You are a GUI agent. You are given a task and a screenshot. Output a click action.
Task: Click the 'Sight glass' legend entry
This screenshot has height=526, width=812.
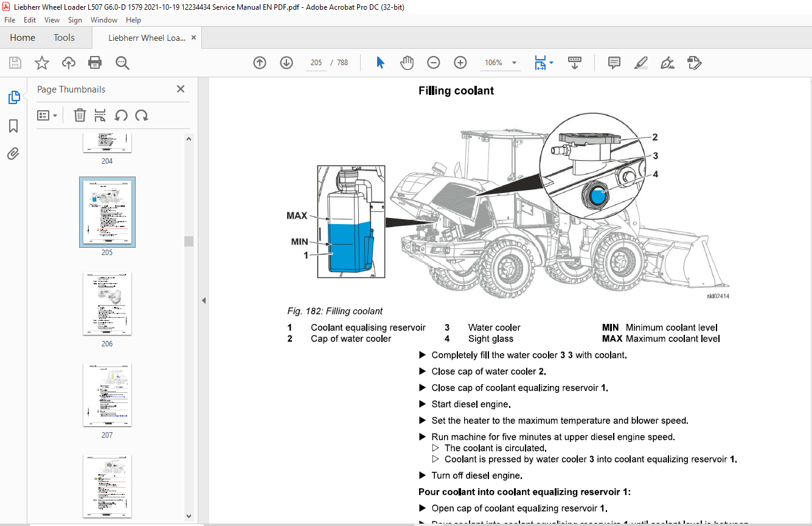(491, 338)
